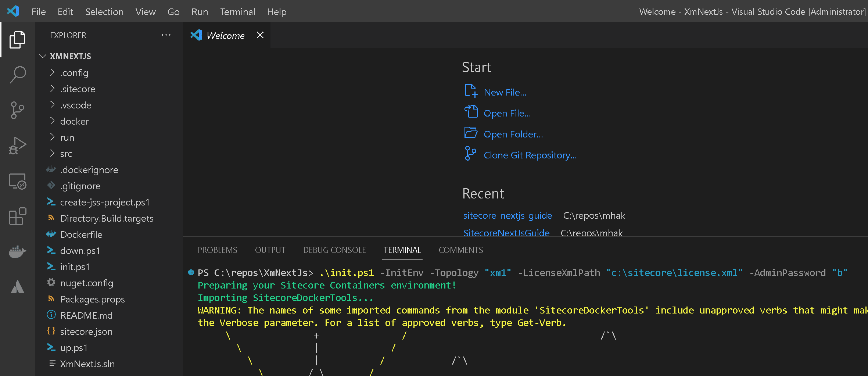The image size is (868, 376).
Task: Click the nuget.config gear icon
Action: click(51, 282)
